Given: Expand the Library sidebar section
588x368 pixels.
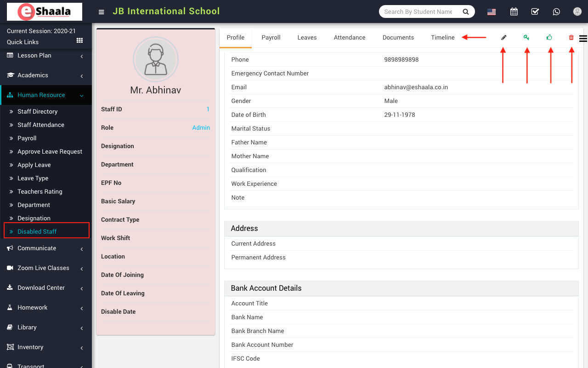Looking at the screenshot, I should pos(45,328).
